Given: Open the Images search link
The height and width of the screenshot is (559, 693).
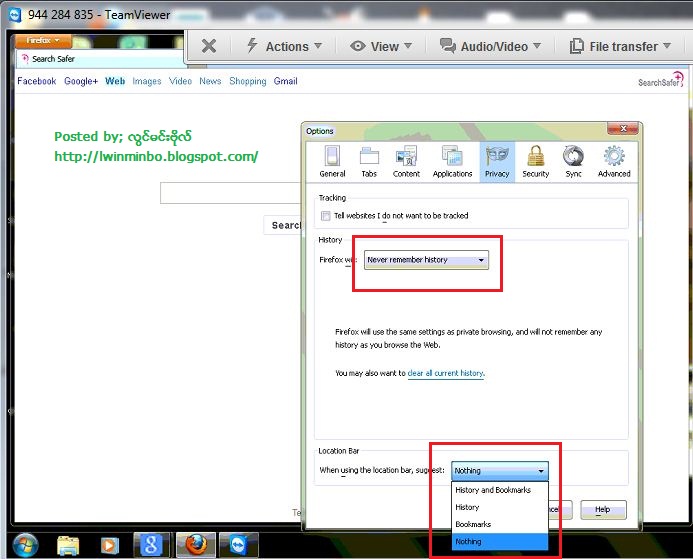Looking at the screenshot, I should click(147, 81).
